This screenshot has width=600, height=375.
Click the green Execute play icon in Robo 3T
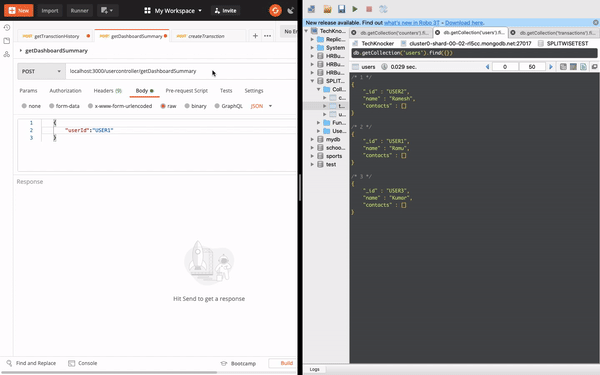pos(355,9)
